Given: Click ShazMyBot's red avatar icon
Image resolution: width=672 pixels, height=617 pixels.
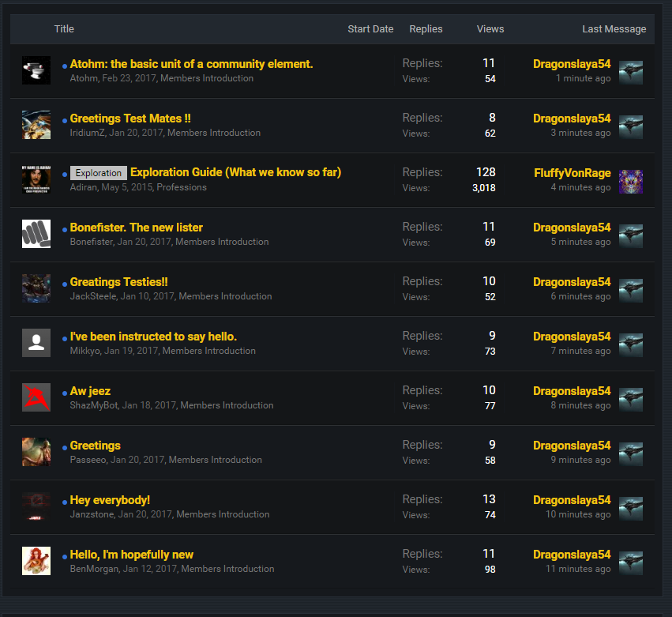Looking at the screenshot, I should (x=36, y=397).
